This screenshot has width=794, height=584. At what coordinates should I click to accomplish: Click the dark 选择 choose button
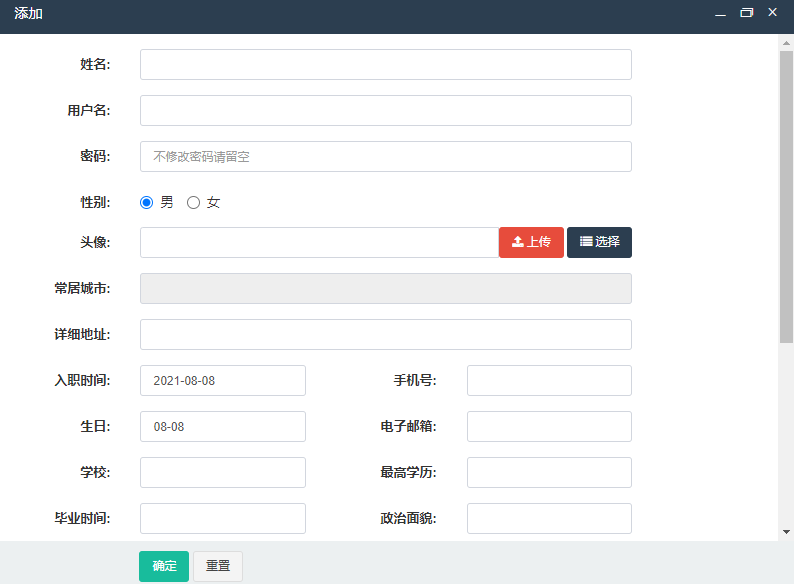pos(599,242)
